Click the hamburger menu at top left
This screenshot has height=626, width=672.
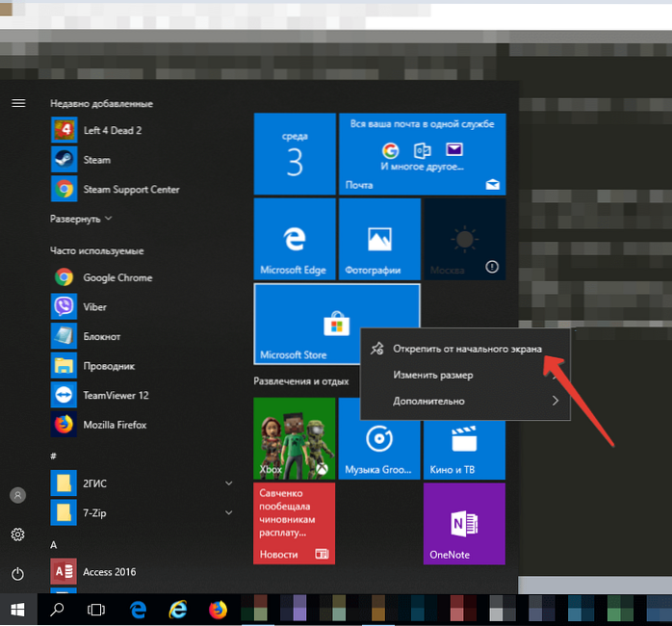(x=17, y=103)
